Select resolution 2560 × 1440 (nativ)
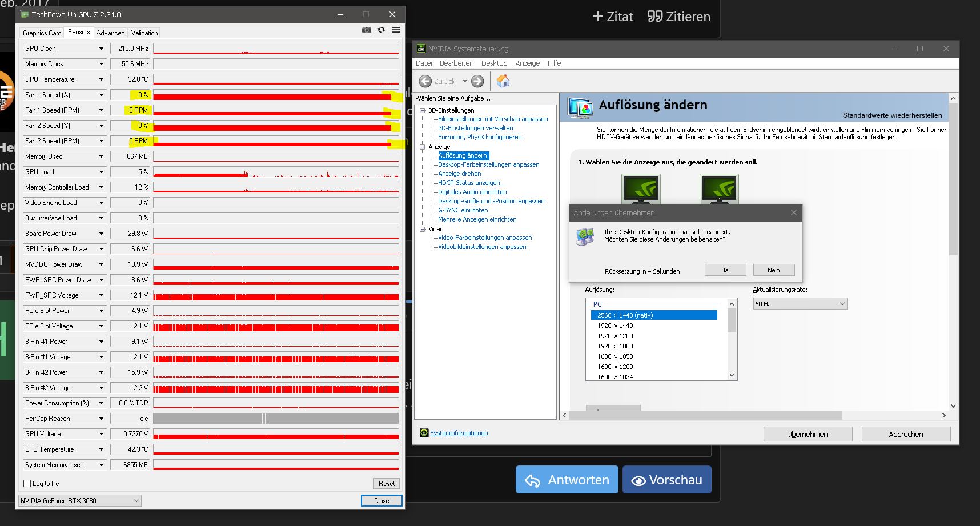 654,315
